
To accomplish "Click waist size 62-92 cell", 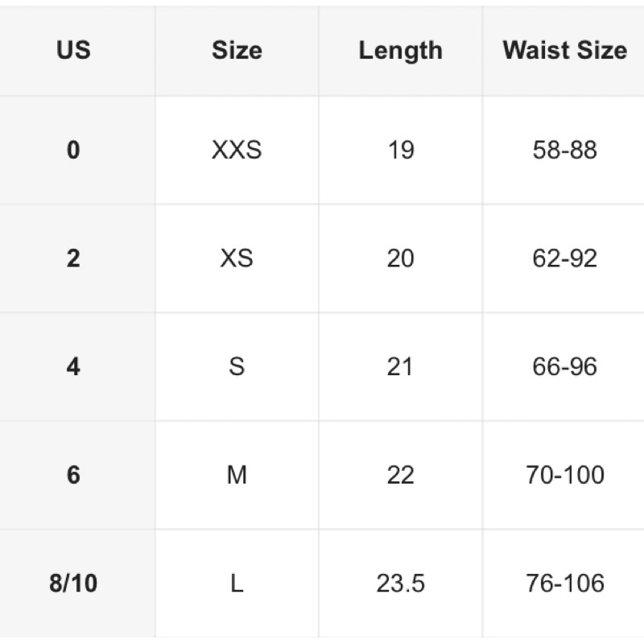I will coord(564,258).
